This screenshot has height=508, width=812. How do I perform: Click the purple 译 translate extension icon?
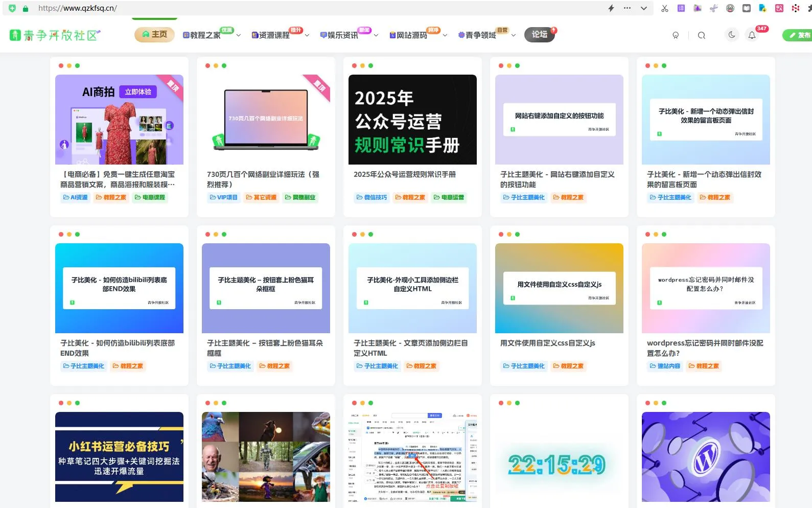(x=681, y=8)
